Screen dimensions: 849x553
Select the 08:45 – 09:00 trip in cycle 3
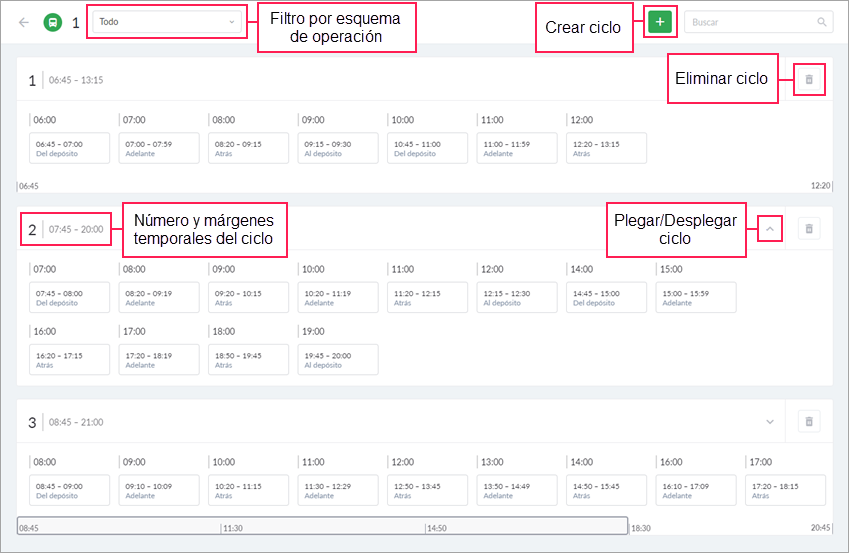coord(69,490)
